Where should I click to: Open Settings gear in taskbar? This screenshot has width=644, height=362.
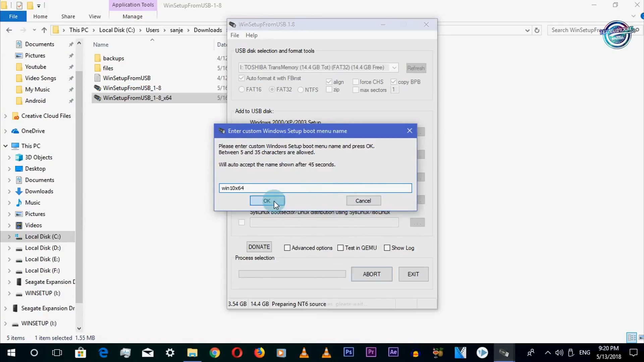170,353
